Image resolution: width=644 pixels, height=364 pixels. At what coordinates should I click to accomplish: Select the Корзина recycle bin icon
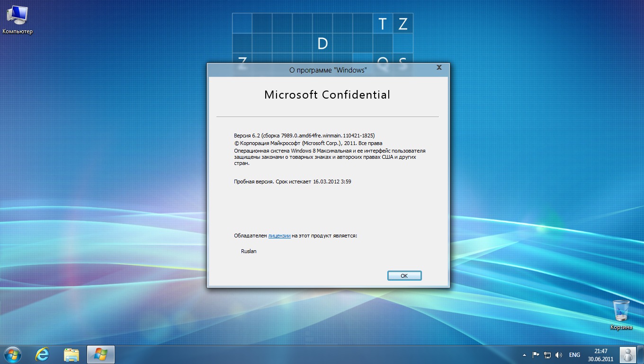(621, 315)
